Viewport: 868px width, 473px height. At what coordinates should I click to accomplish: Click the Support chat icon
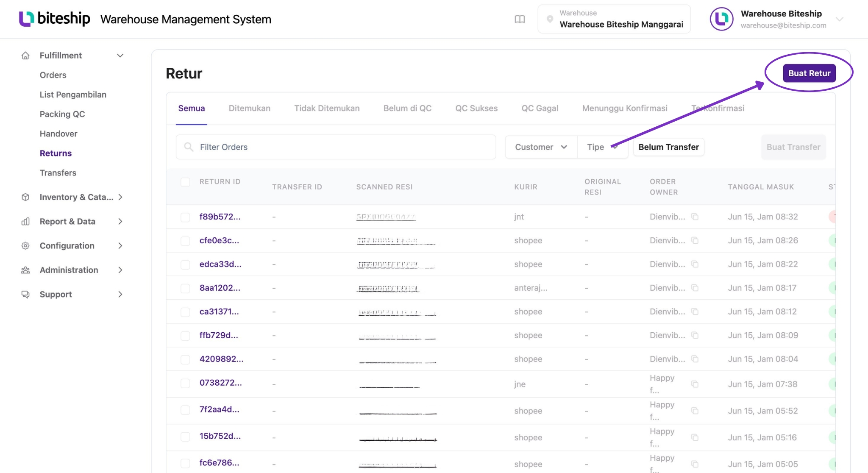pyautogui.click(x=25, y=294)
